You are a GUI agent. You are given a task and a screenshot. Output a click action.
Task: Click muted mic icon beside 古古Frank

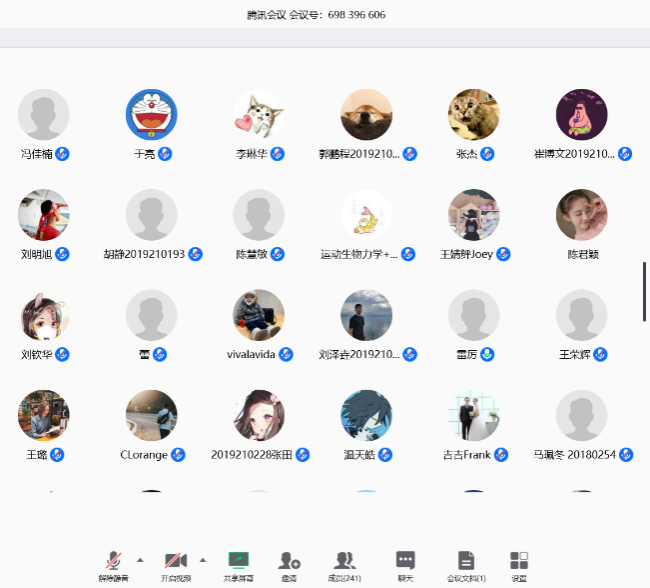(500, 455)
